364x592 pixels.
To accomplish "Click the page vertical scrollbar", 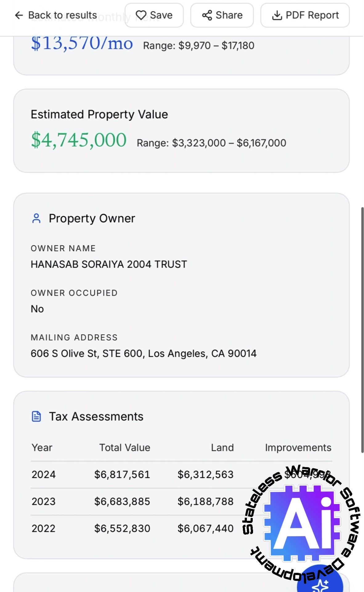I will click(x=362, y=330).
